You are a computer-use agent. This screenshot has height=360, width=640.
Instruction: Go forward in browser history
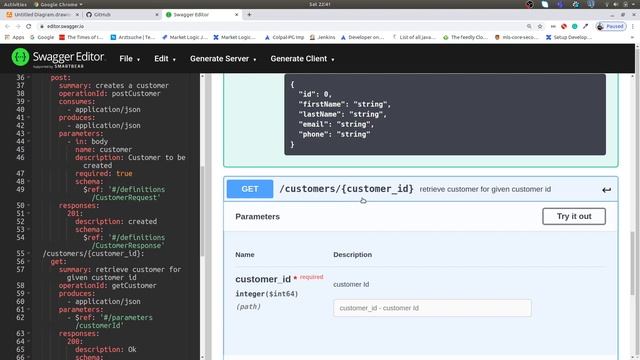coord(18,26)
